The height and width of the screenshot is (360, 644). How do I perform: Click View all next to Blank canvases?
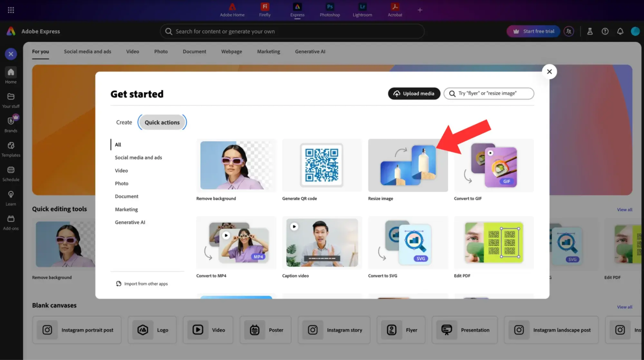coord(624,307)
